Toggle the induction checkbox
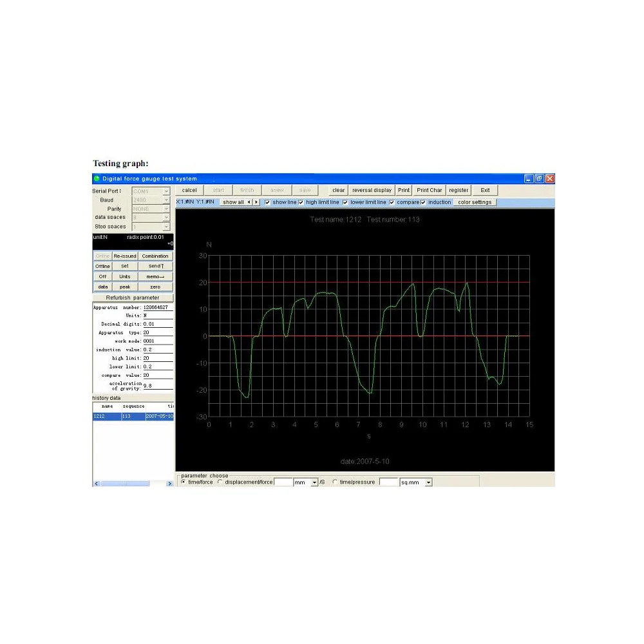 tap(423, 202)
